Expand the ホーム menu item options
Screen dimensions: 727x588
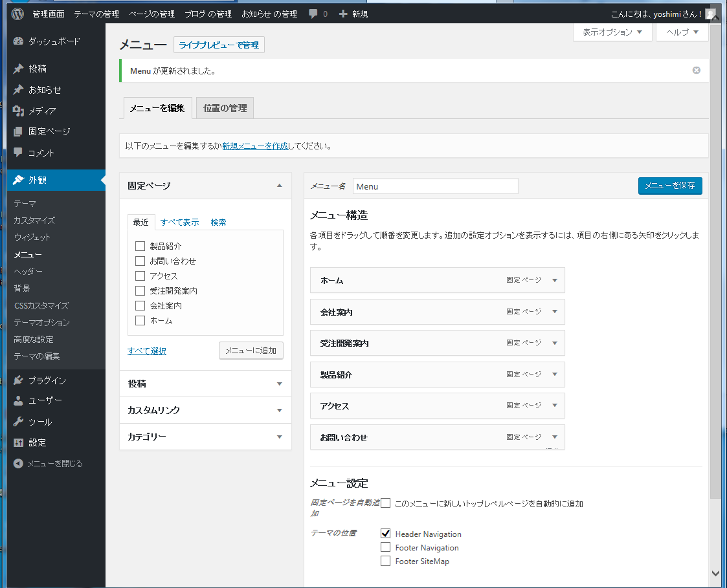[555, 280]
